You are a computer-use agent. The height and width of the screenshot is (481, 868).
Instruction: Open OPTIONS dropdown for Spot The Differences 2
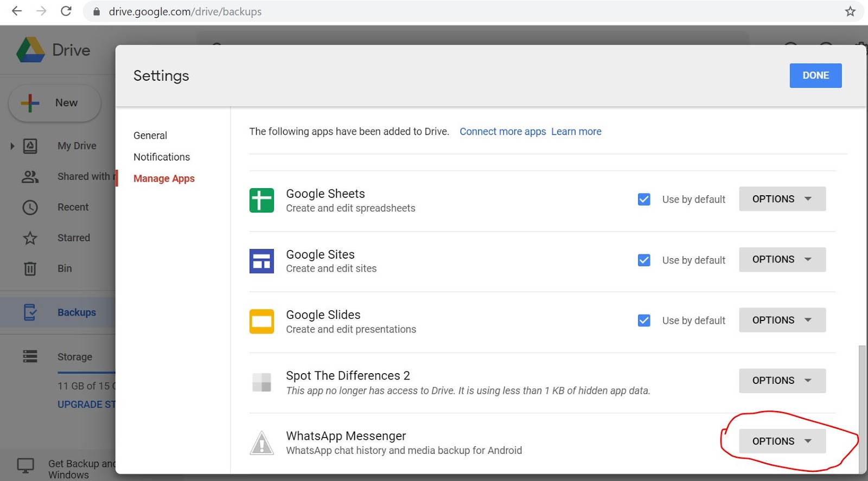[x=782, y=381]
